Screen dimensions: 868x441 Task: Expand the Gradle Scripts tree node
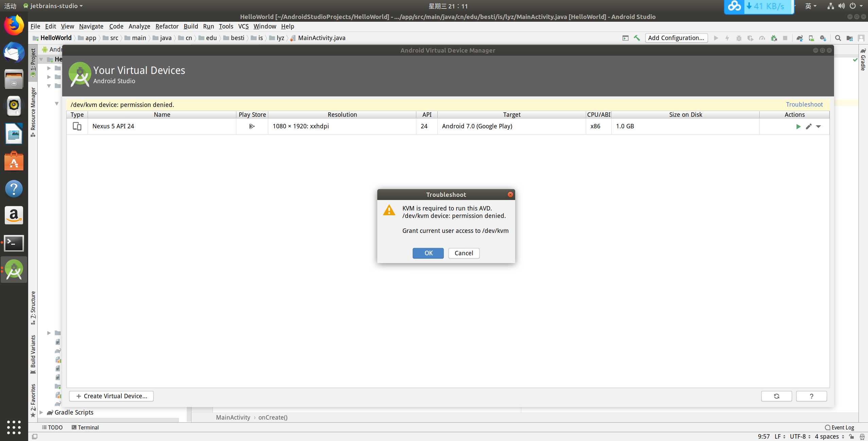pyautogui.click(x=41, y=412)
